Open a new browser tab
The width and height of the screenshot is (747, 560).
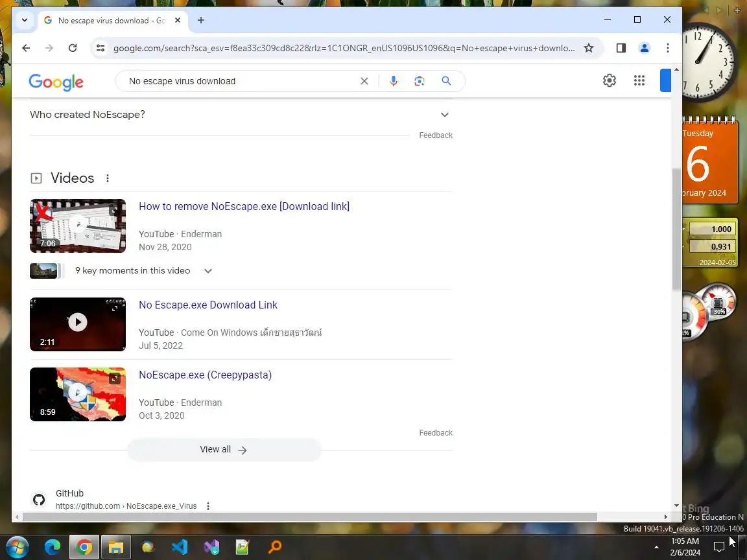point(200,20)
